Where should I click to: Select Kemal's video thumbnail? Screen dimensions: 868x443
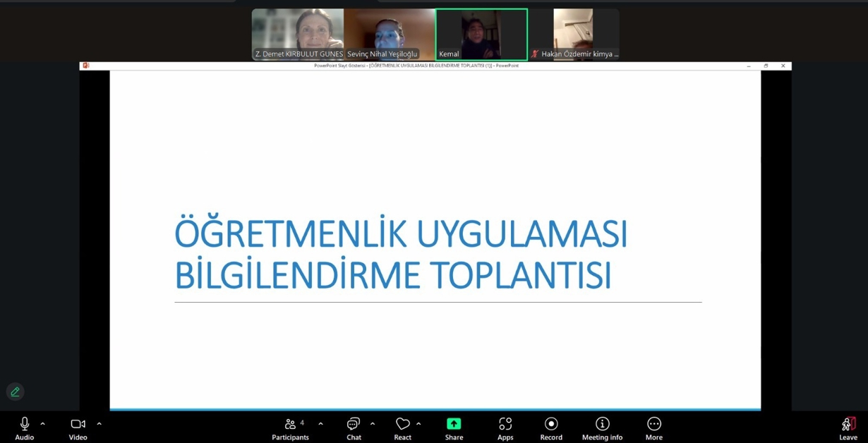[x=481, y=33]
